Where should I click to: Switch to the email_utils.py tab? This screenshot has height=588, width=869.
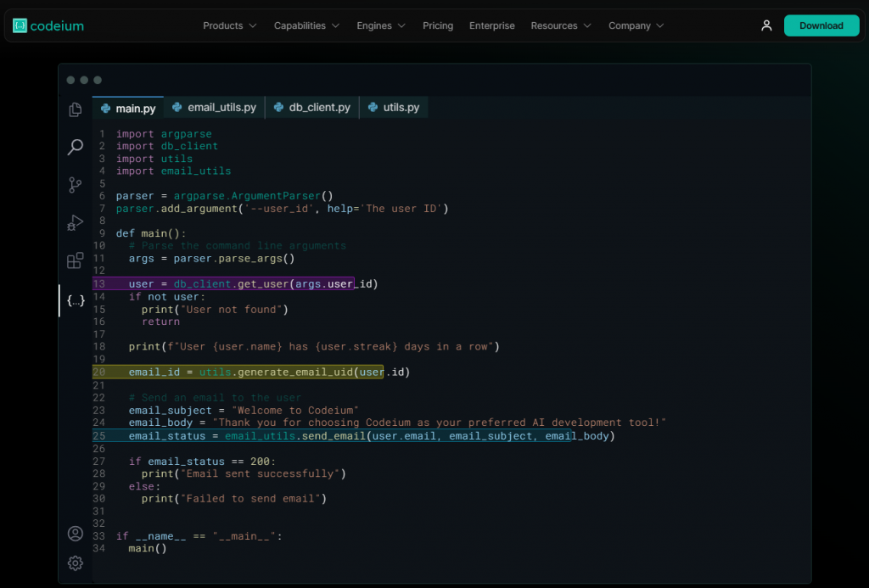(x=215, y=108)
